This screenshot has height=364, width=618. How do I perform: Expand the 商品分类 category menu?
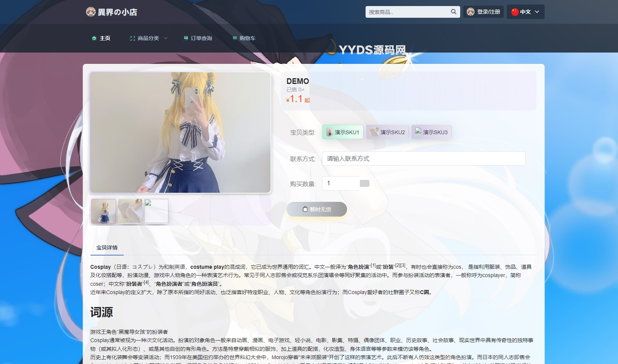149,38
